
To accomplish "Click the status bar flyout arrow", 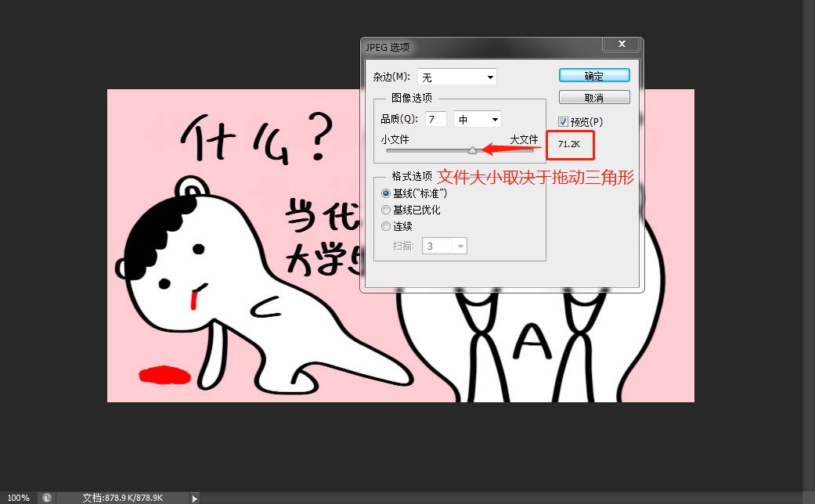I will tap(193, 497).
